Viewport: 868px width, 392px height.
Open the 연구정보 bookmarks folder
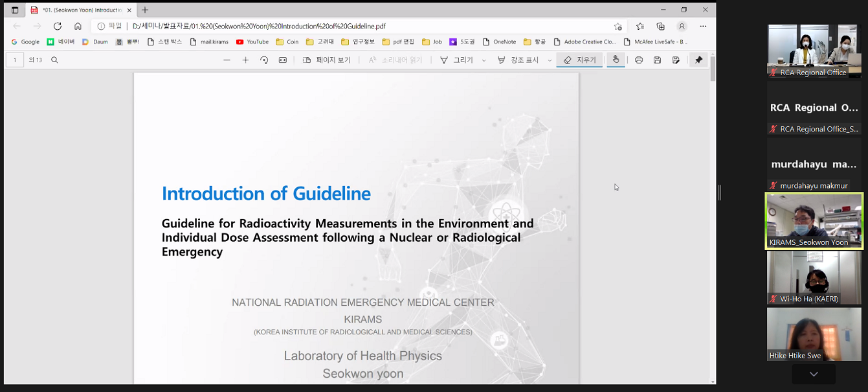click(358, 42)
